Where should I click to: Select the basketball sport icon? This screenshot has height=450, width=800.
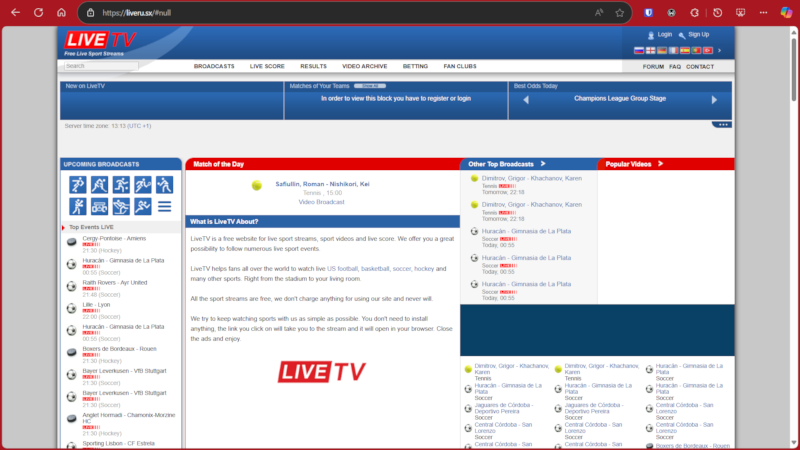pos(121,185)
